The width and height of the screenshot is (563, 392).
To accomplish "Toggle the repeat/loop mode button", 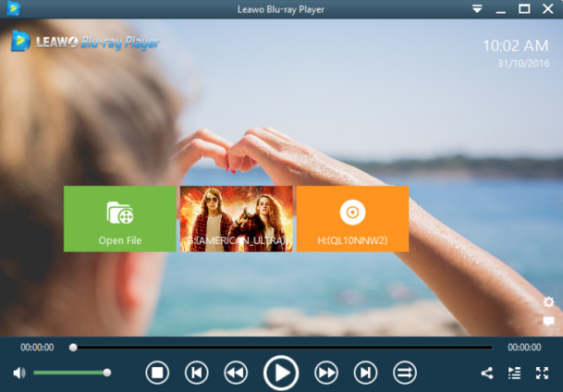I will click(x=405, y=373).
